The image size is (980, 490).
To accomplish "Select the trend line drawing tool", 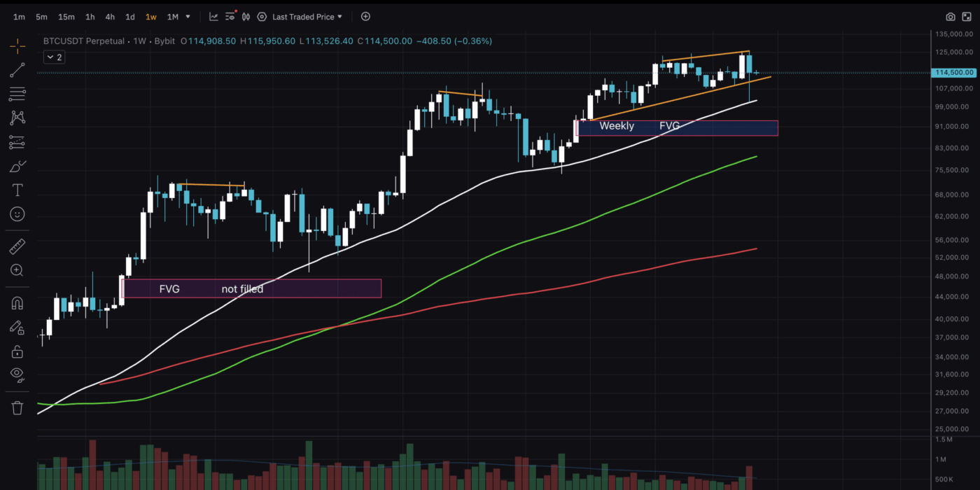I will click(x=17, y=70).
